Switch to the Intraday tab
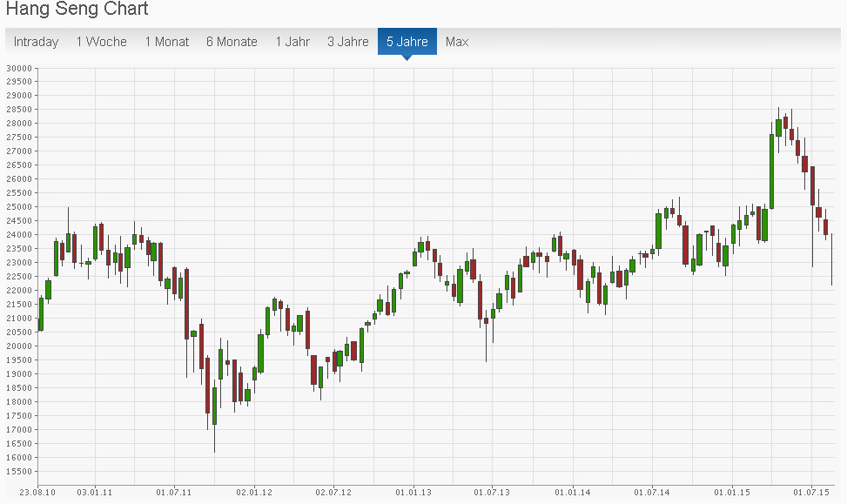847x504 pixels. click(x=36, y=42)
